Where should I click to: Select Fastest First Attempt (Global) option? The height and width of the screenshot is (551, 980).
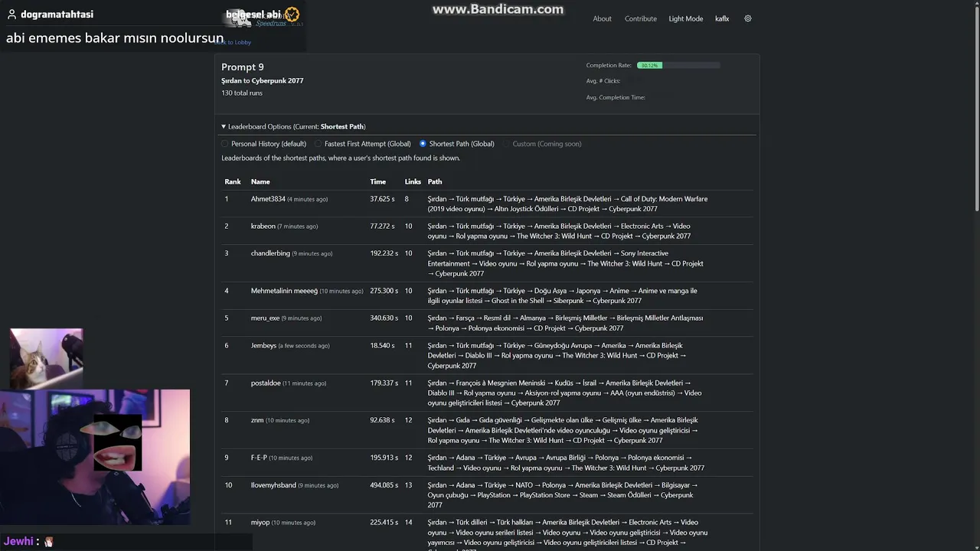tap(318, 144)
